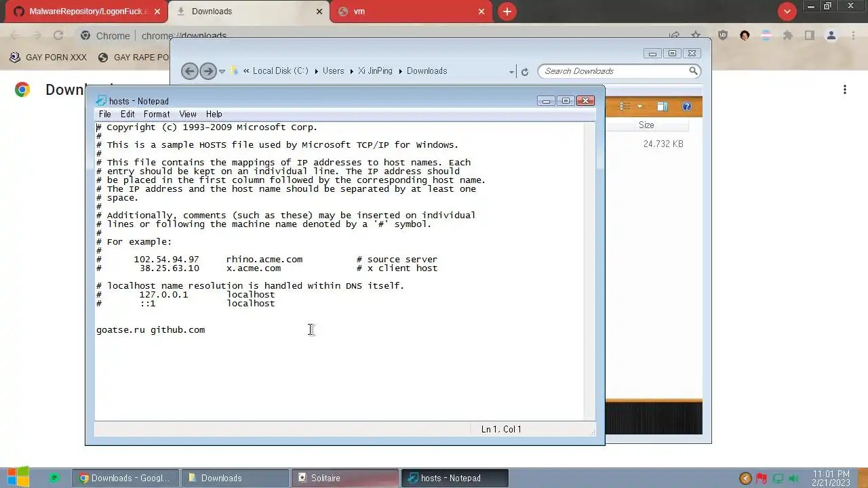Click the face avatar extension icon
The image size is (868, 488).
(745, 35)
